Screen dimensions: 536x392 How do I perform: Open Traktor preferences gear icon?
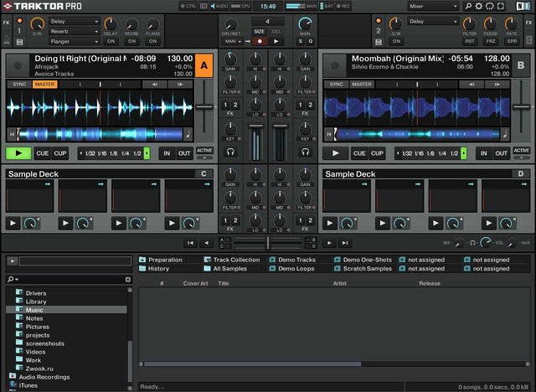pos(479,6)
